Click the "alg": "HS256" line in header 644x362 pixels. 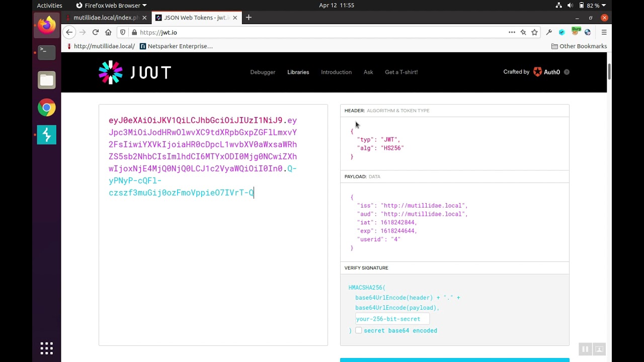point(380,148)
